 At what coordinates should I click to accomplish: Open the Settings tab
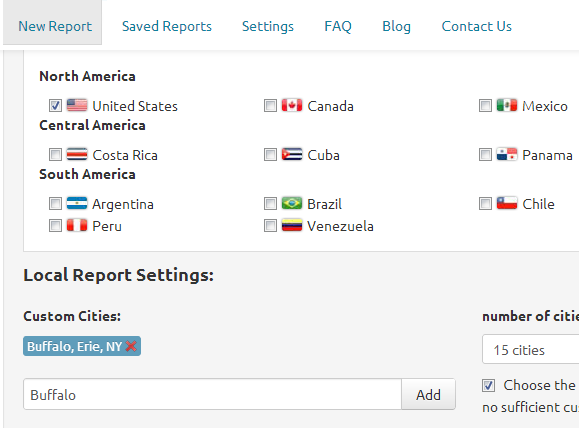coord(268,26)
